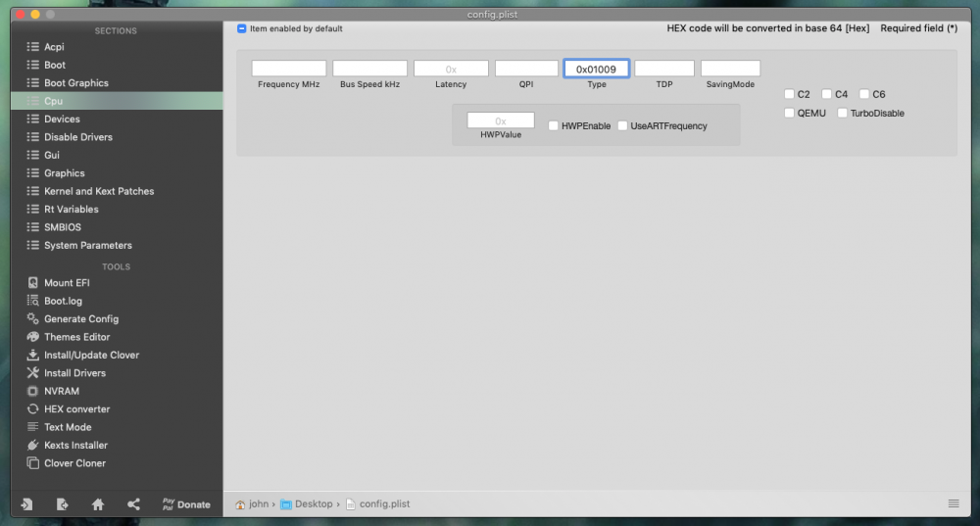This screenshot has width=980, height=526.
Task: Enable the HWPEnable checkbox
Action: [553, 125]
